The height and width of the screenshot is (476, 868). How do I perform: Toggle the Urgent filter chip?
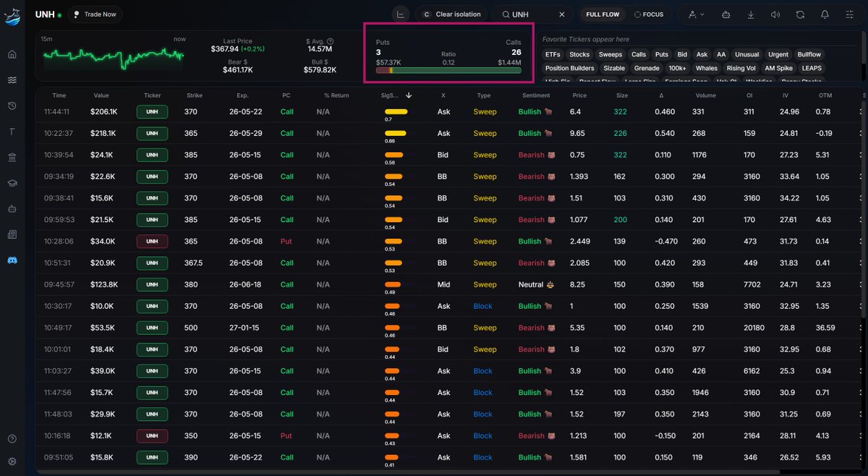778,54
